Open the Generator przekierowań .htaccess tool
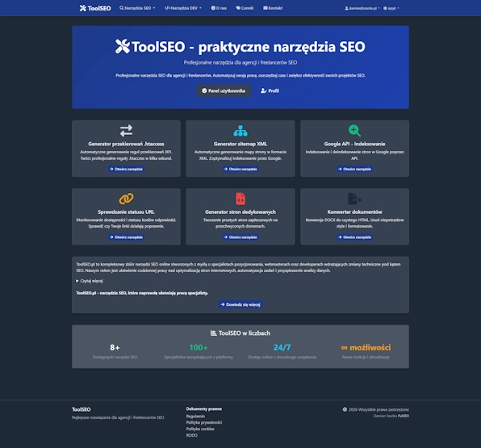 [126, 169]
